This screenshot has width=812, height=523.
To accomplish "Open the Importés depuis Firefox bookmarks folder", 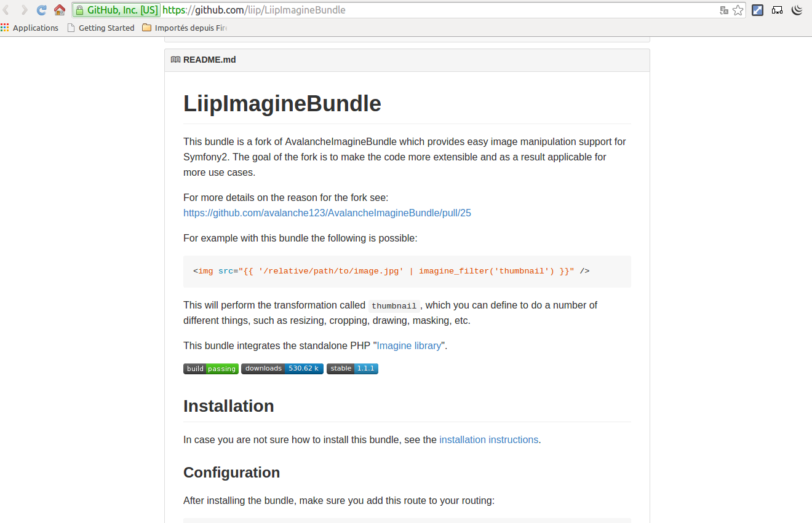I will [185, 28].
